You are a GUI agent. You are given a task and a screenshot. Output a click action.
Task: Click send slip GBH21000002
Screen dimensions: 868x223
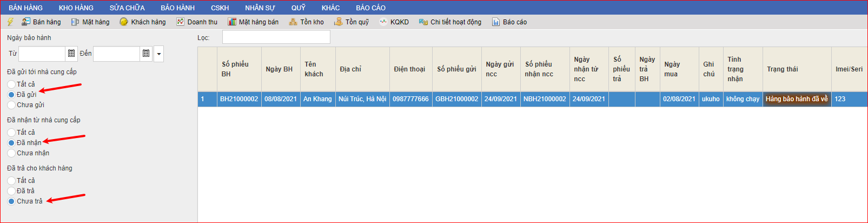[457, 99]
